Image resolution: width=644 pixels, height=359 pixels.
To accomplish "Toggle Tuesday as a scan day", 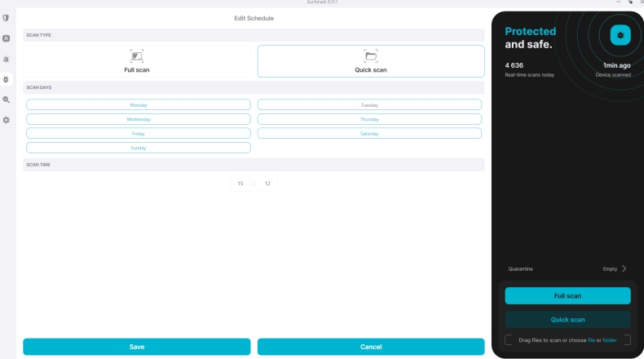I will [x=369, y=105].
